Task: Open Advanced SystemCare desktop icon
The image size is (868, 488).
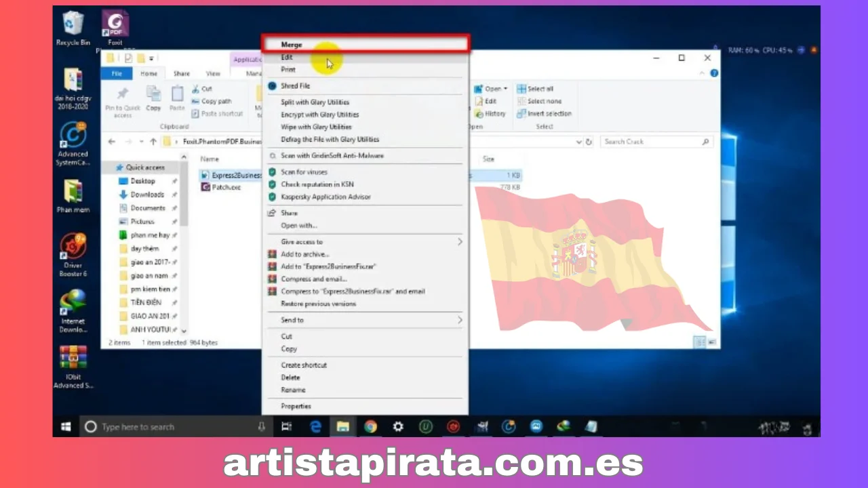Action: (73, 144)
